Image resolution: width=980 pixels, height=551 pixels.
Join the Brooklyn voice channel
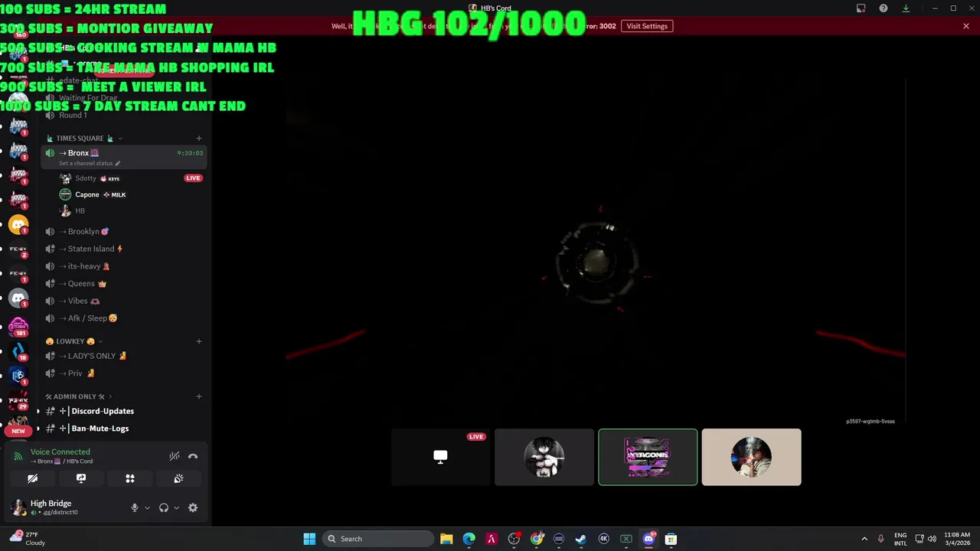pyautogui.click(x=124, y=231)
